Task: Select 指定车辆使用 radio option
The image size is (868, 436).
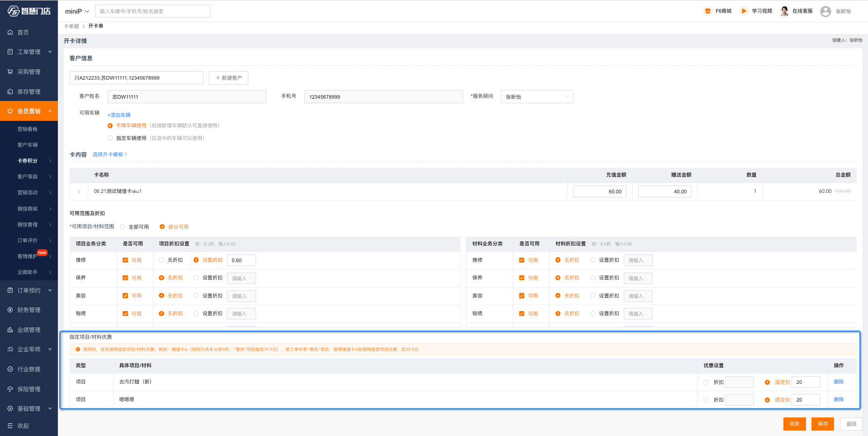Action: pyautogui.click(x=110, y=139)
